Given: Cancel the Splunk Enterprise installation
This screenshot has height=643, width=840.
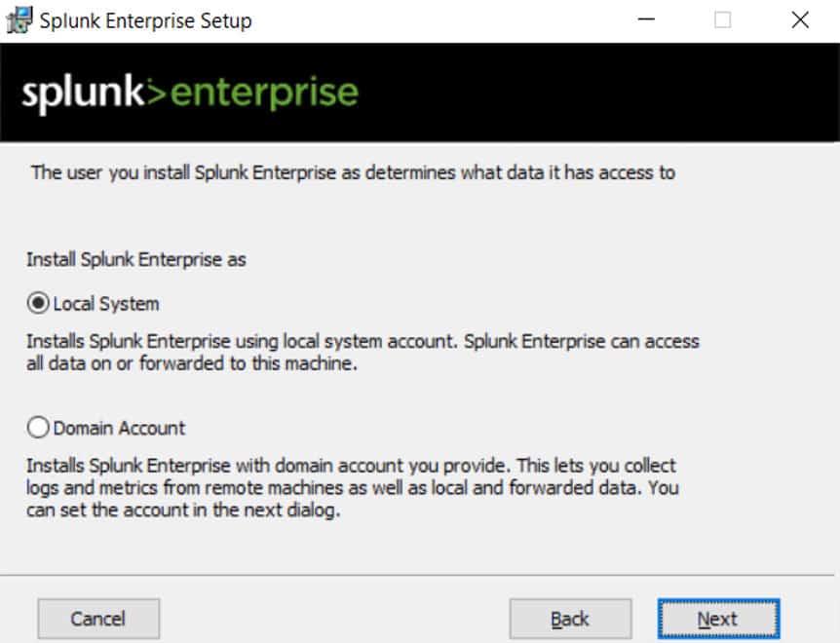Looking at the screenshot, I should [x=97, y=618].
